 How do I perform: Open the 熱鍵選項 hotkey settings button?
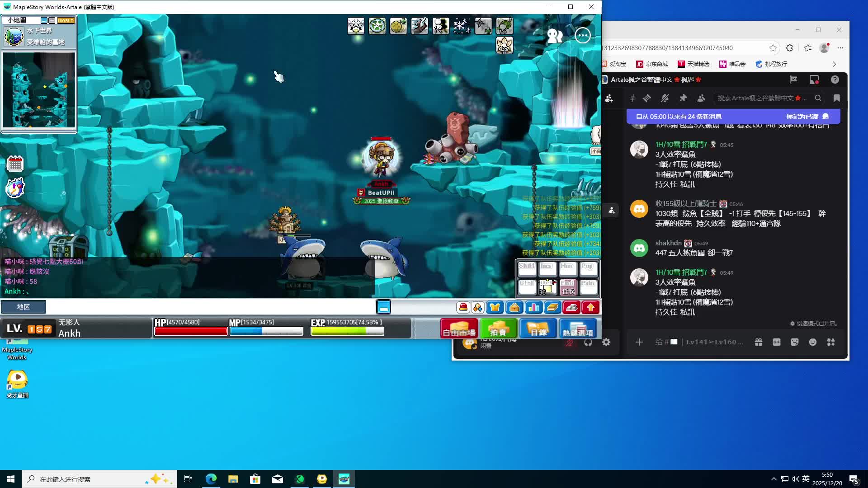[577, 328]
